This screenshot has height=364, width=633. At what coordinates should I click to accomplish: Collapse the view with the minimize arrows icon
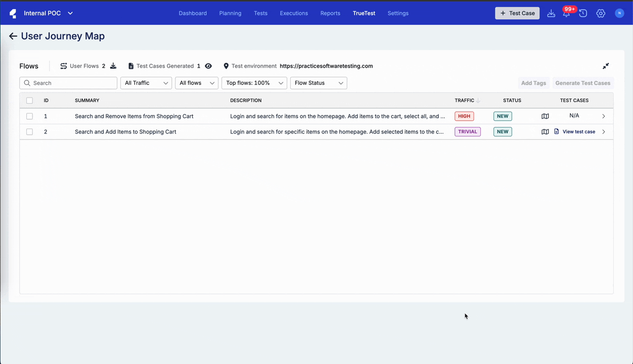(606, 66)
